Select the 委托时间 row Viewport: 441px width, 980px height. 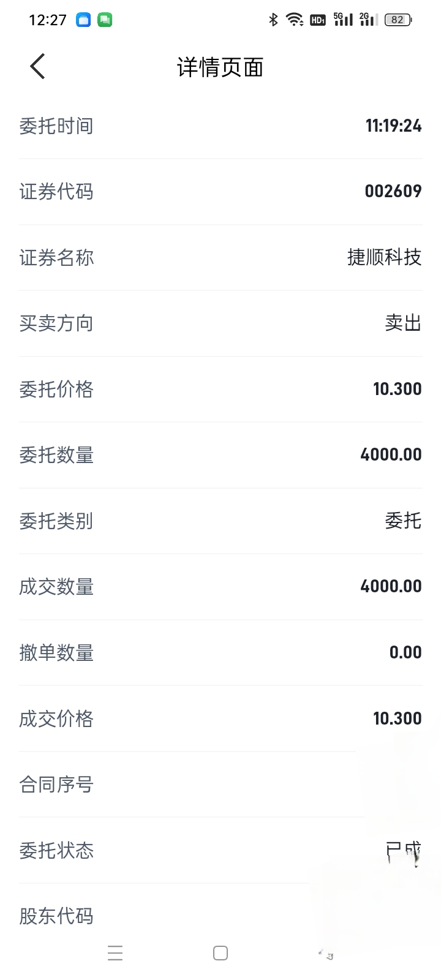pyautogui.click(x=221, y=126)
